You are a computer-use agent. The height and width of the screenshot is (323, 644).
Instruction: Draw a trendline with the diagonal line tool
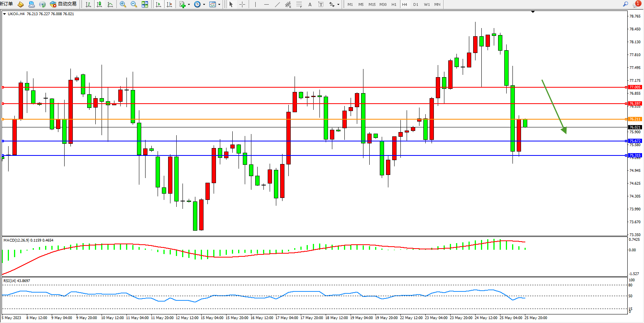[277, 4]
